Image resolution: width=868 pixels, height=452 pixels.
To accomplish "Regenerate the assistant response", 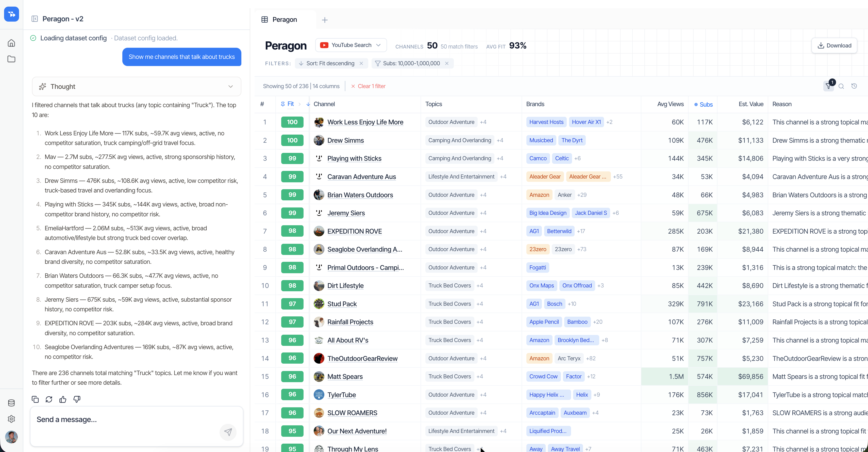I will pos(49,399).
